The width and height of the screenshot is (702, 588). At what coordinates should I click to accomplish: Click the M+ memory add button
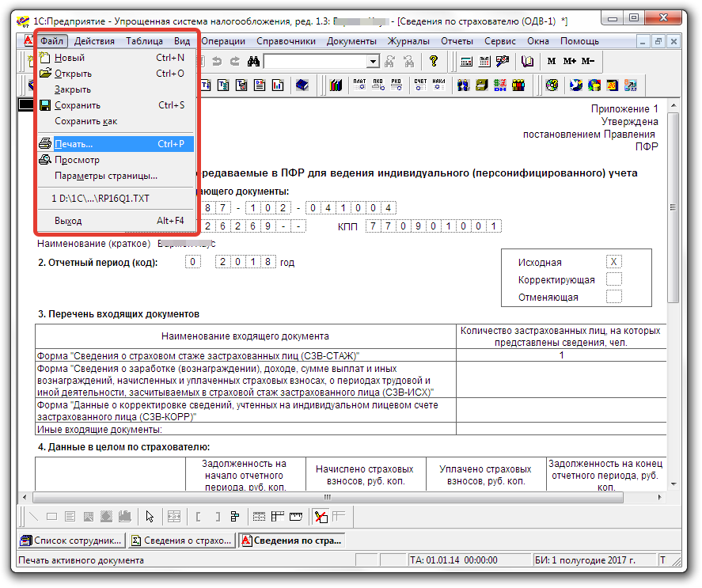(570, 62)
